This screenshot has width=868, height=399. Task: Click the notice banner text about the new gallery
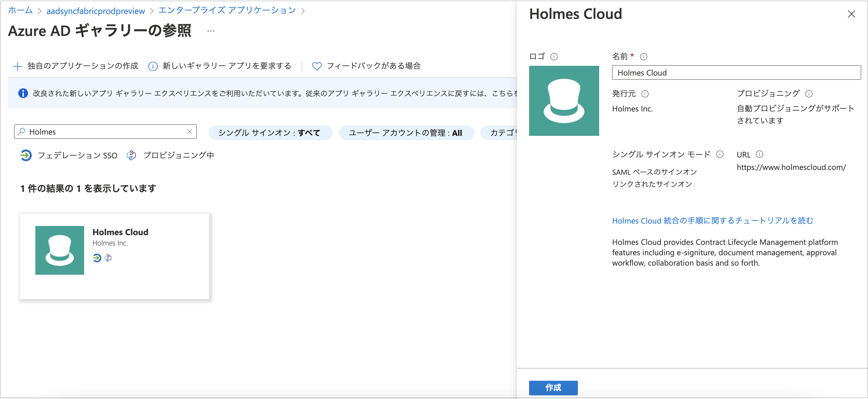click(275, 93)
